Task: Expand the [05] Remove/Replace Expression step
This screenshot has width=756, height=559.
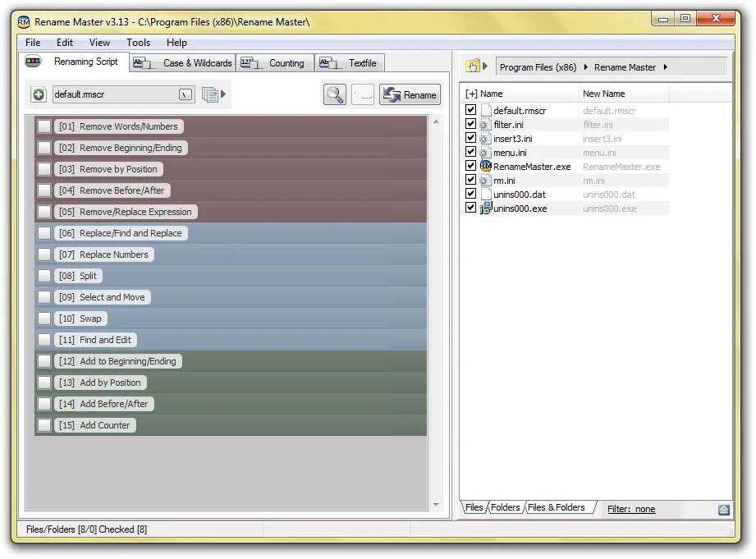Action: 126,212
